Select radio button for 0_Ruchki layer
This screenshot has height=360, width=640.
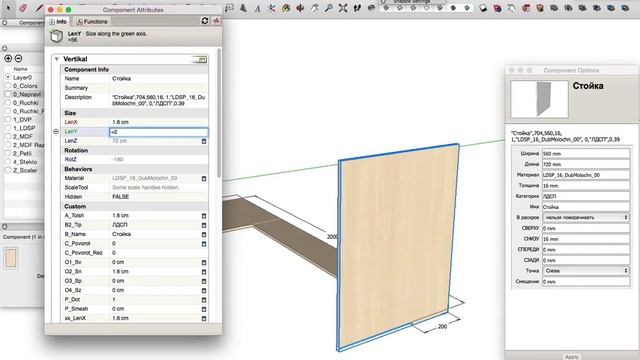click(x=8, y=102)
